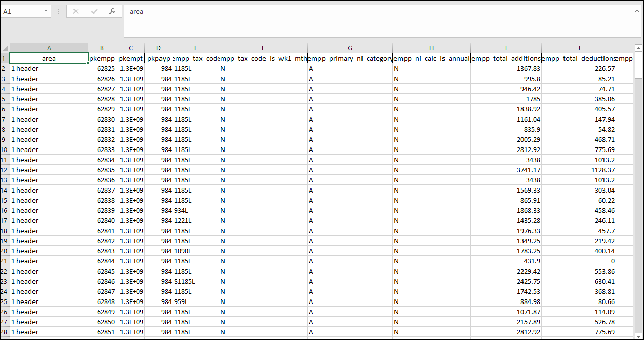The image size is (644, 340).
Task: Open the Name Box dropdown arrow
Action: [45, 11]
